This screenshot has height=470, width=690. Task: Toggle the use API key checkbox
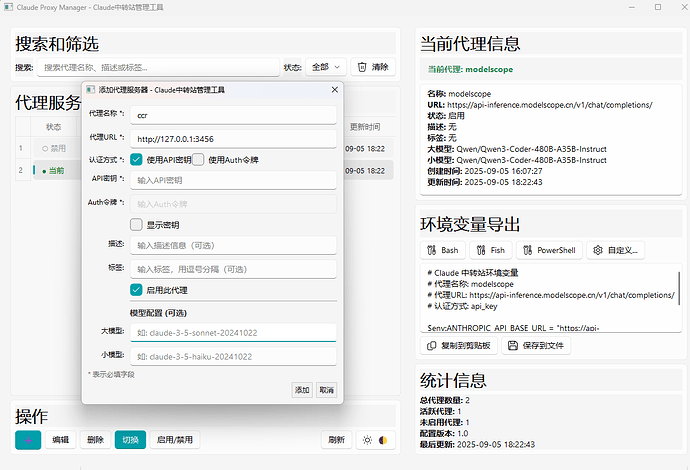(136, 160)
